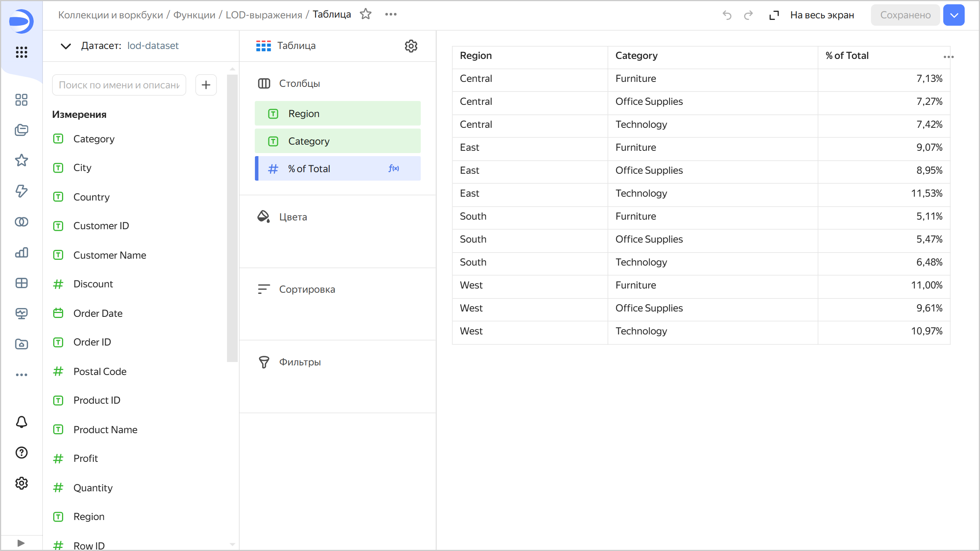Open sidebar favorites star icon
This screenshot has height=551, width=980.
tap(21, 160)
